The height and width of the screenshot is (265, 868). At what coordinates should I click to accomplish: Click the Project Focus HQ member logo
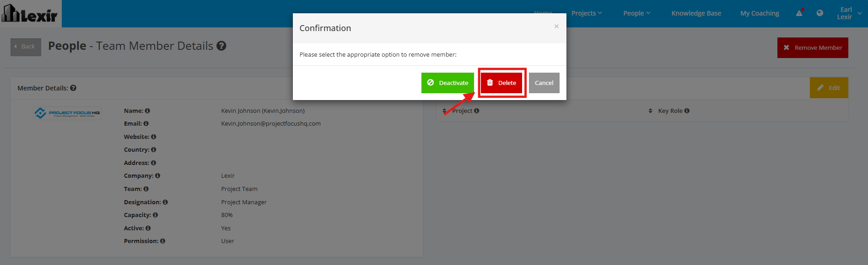point(67,113)
